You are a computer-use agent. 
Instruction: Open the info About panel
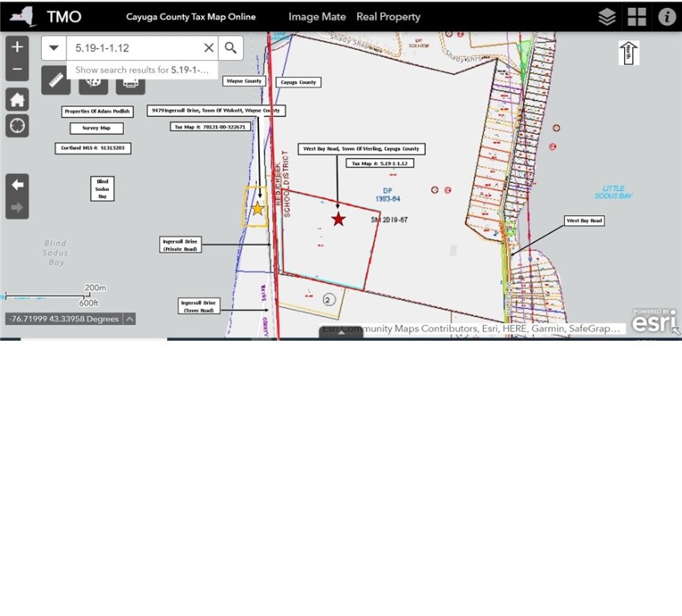pos(667,17)
